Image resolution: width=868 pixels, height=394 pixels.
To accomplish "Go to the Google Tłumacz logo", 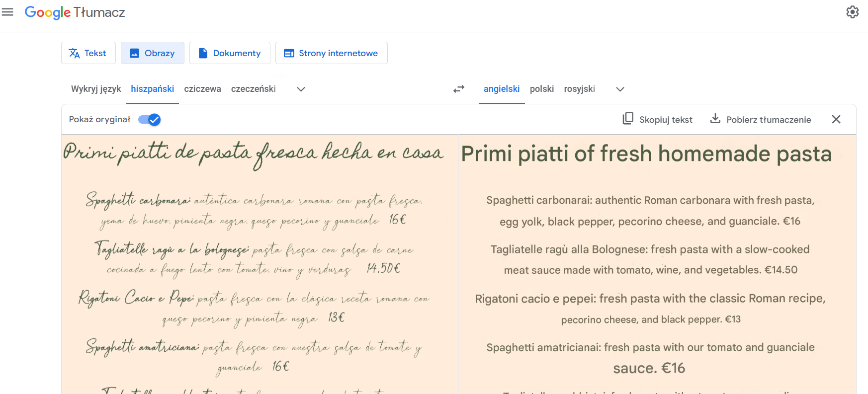I will tap(75, 12).
